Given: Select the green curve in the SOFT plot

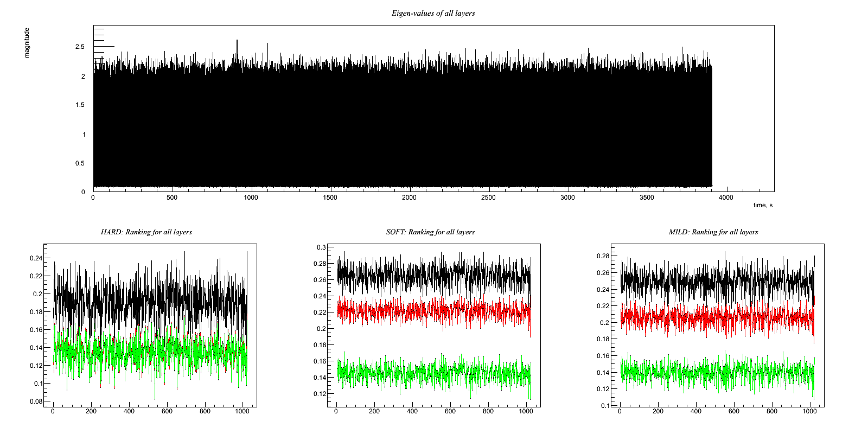Looking at the screenshot, I should click(x=434, y=373).
